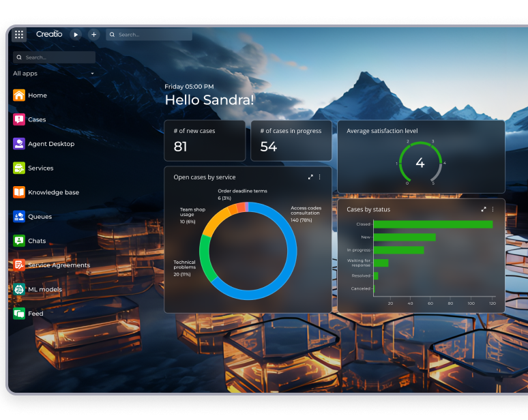Click the play button in top bar
528x420 pixels.
[76, 35]
